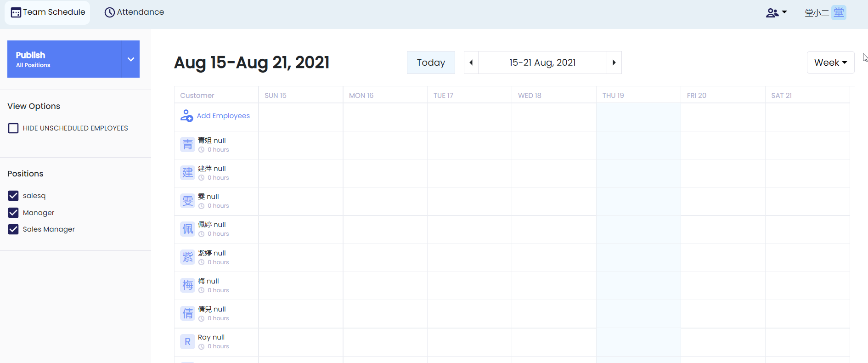Click the clock icon beside Attendance
The height and width of the screenshot is (363, 868).
pos(109,12)
